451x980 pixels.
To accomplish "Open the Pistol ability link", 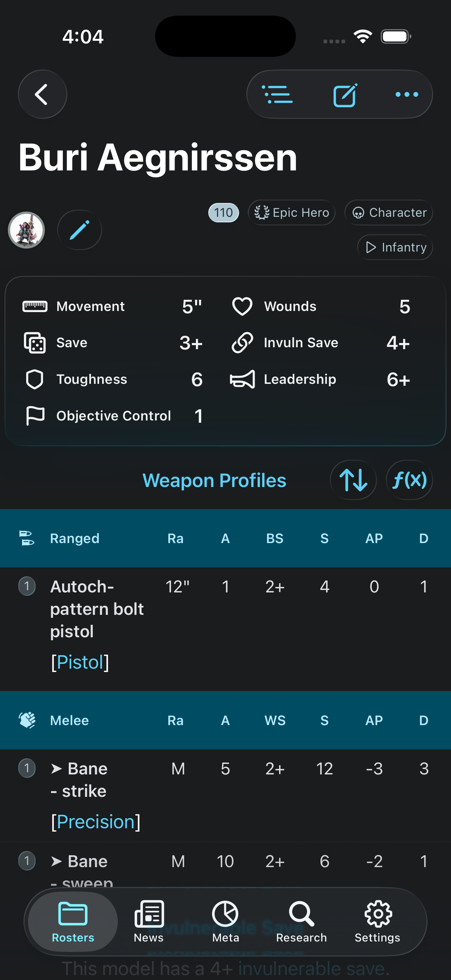I will [80, 662].
